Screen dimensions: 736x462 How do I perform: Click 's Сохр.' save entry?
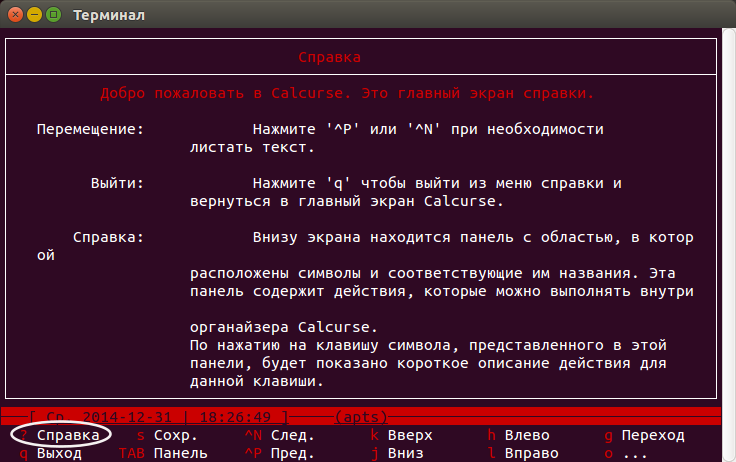click(167, 435)
